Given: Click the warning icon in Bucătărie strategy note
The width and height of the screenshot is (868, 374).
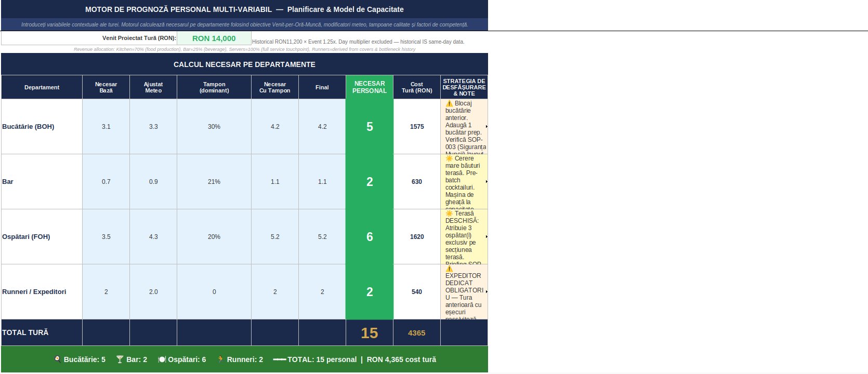Looking at the screenshot, I should (449, 103).
